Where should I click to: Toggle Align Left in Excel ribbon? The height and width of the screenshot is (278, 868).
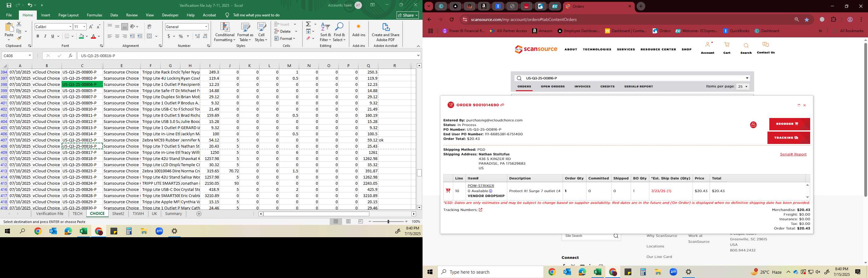coord(110,36)
